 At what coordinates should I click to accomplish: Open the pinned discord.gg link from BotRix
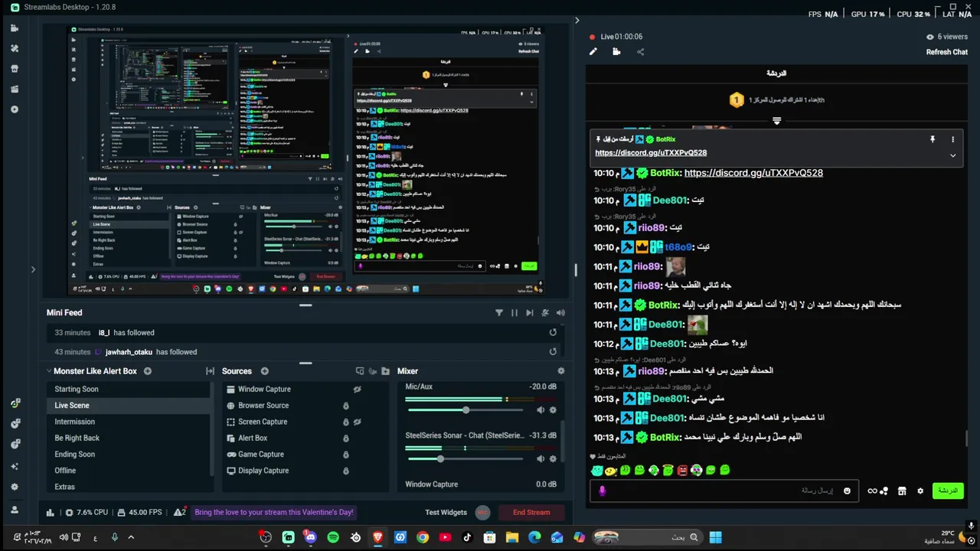pyautogui.click(x=651, y=152)
